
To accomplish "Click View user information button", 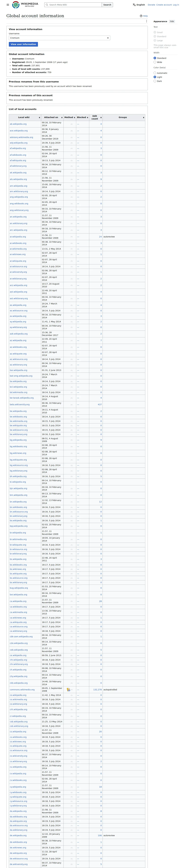I will (23, 44).
